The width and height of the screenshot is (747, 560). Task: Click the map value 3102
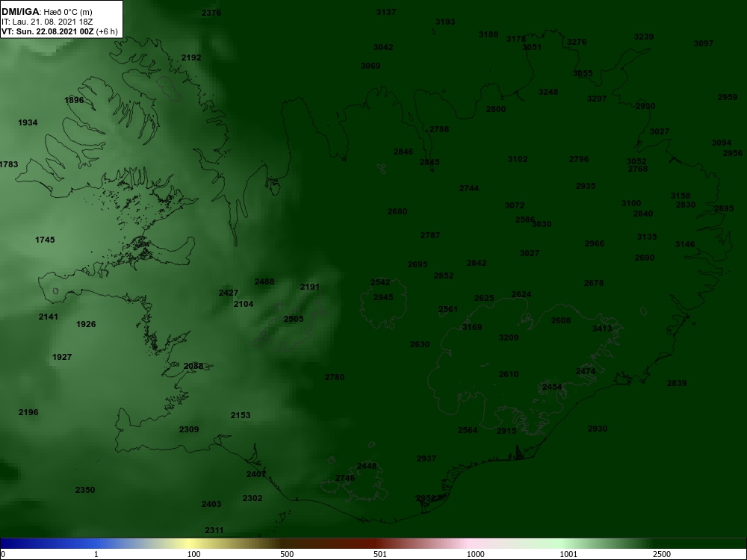518,159
